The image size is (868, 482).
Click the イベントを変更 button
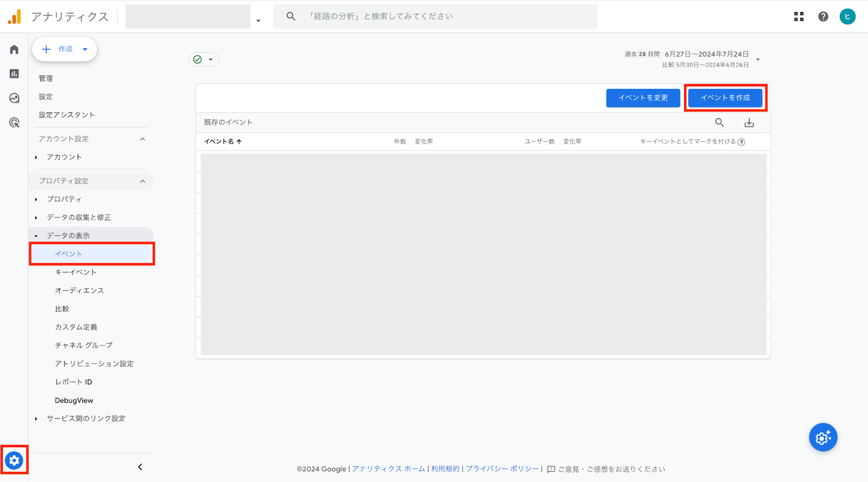pyautogui.click(x=643, y=98)
